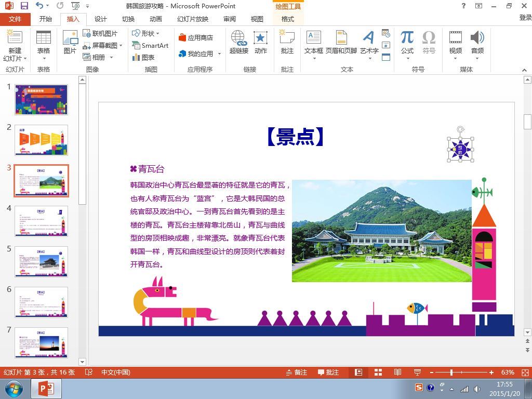
Task: Switch to 动画 animations tab
Action: 156,19
